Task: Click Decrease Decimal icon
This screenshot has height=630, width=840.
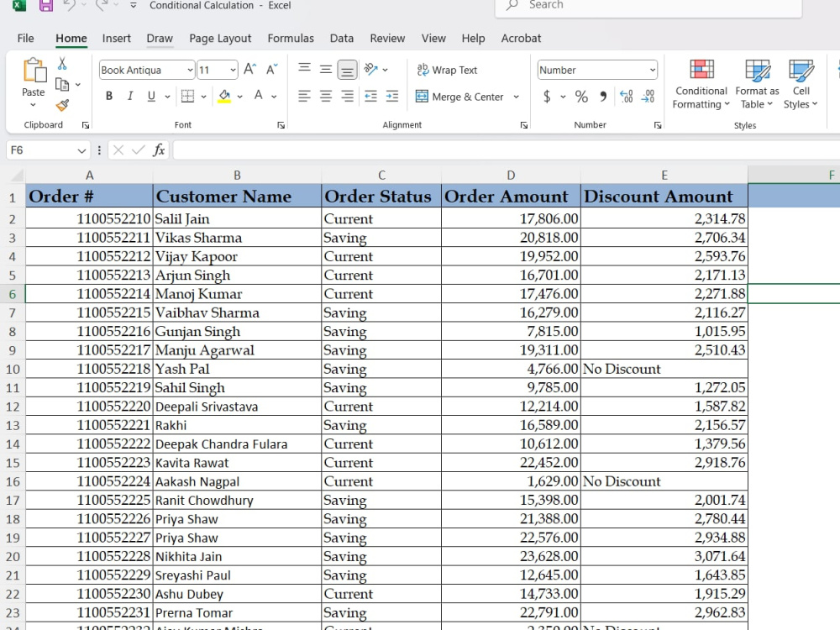Action: coord(648,97)
